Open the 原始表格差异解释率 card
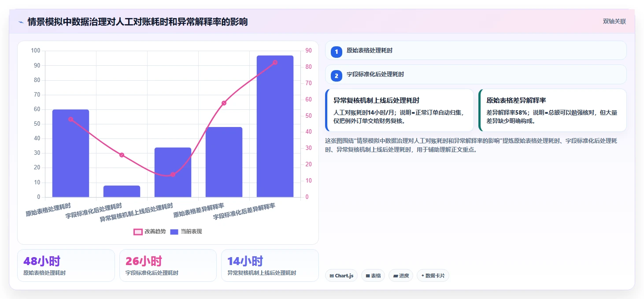 pos(552,110)
